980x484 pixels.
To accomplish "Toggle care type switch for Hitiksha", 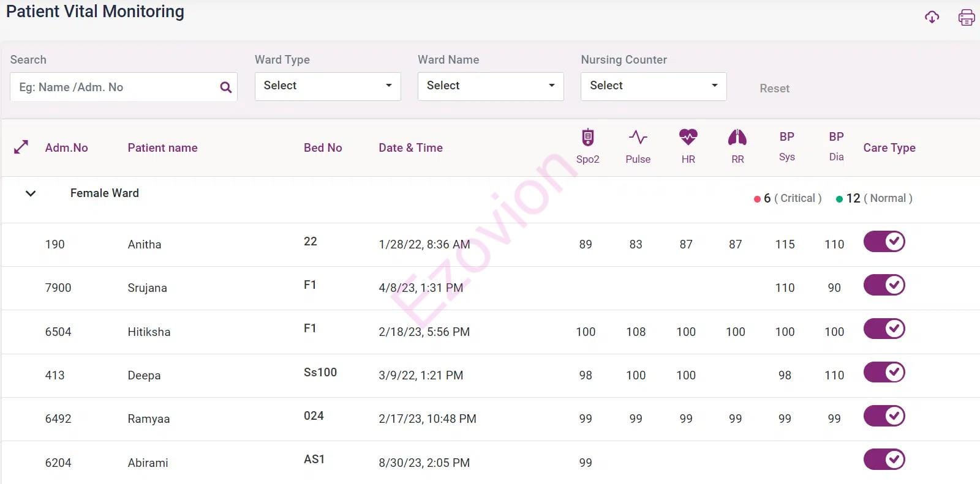I will [x=884, y=329].
